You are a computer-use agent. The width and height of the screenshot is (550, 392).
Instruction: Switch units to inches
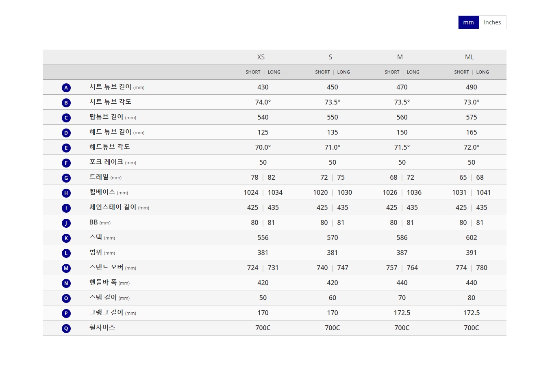(x=492, y=22)
